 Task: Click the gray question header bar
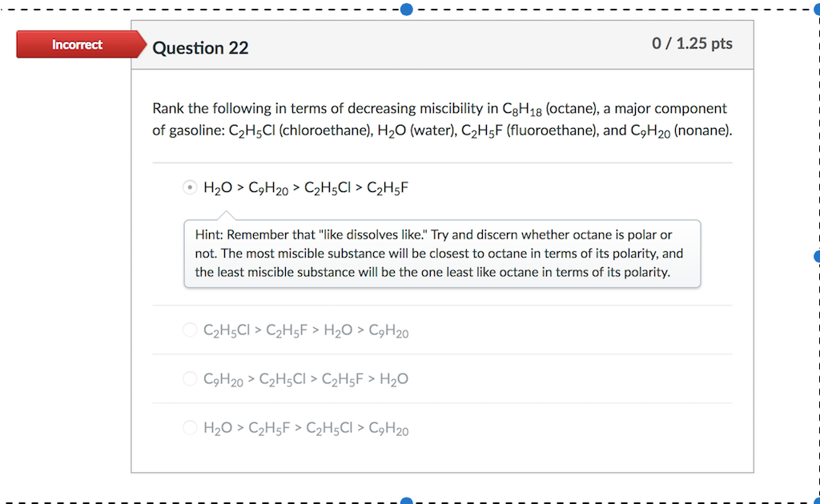pyautogui.click(x=441, y=45)
